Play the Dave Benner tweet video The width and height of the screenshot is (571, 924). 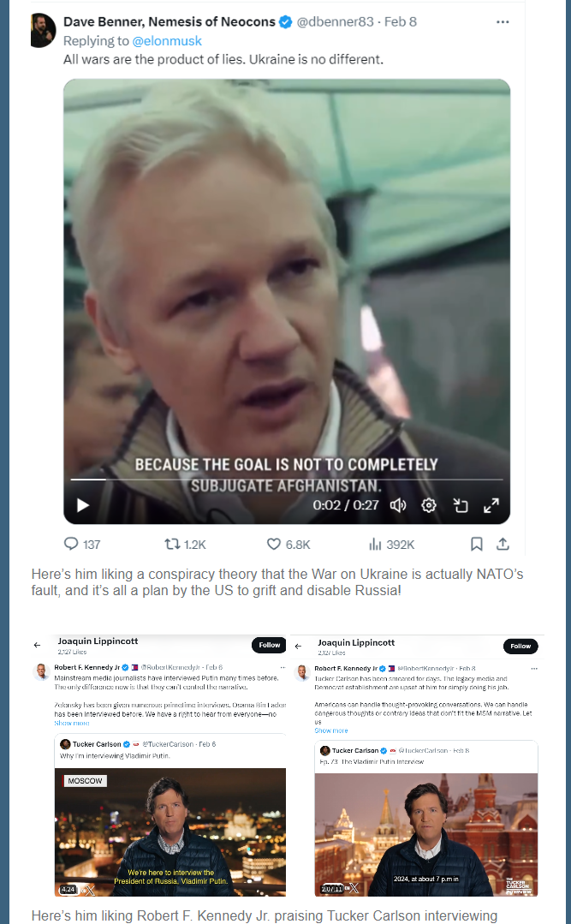[83, 505]
